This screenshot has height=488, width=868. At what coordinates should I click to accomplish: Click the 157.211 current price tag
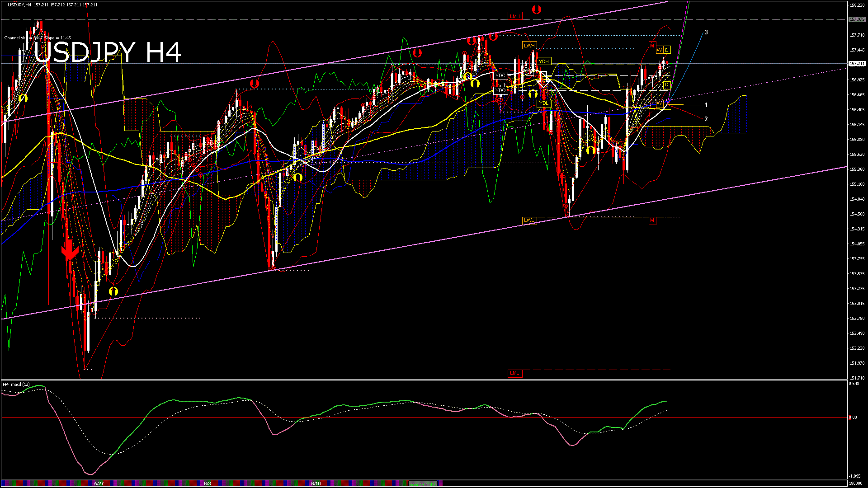(857, 64)
